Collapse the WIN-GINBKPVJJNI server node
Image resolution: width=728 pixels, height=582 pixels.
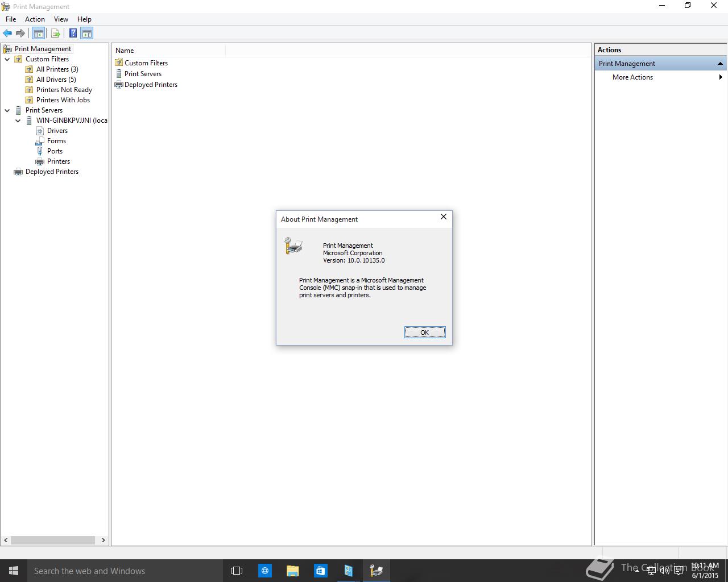18,120
